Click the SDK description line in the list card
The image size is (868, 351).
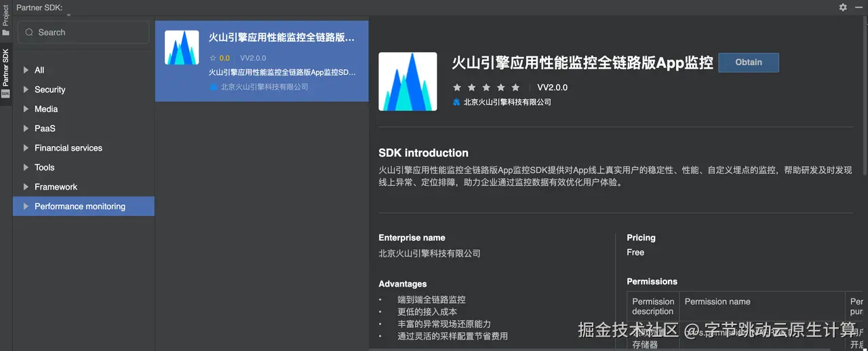[282, 72]
